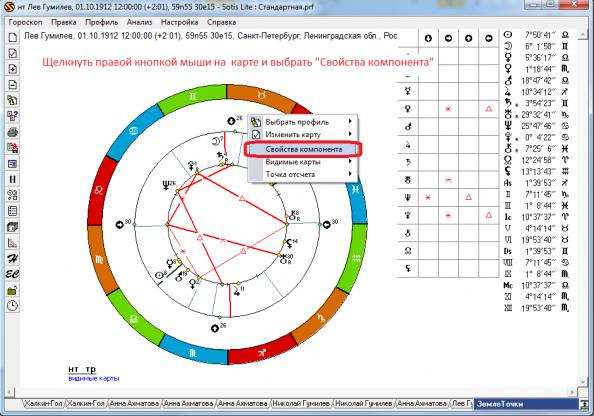Open the Анализ menu
This screenshot has height=416, width=594.
pos(139,22)
